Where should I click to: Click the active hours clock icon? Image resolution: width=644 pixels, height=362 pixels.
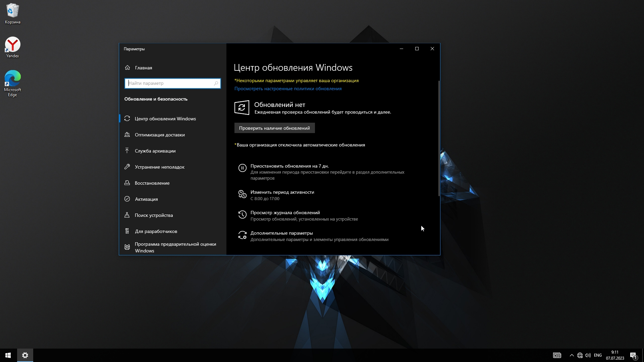pos(242,194)
